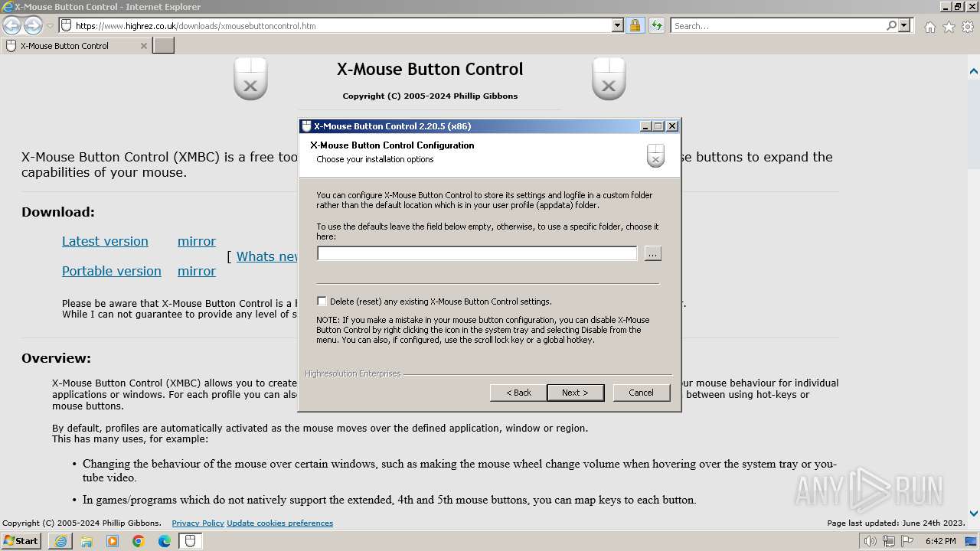Click the Home icon in Internet Explorer
The width and height of the screenshot is (980, 551).
point(929,27)
